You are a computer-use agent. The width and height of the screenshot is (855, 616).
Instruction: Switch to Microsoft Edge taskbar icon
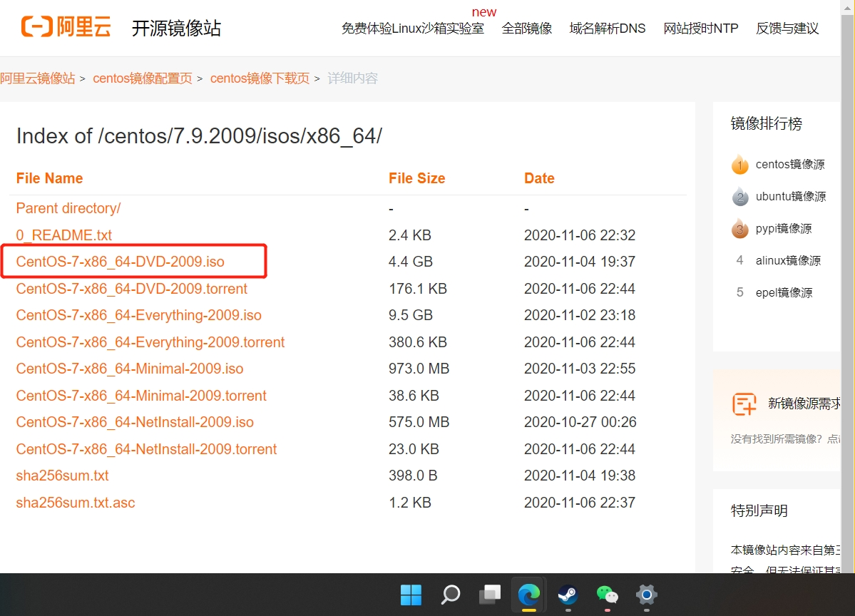(528, 594)
